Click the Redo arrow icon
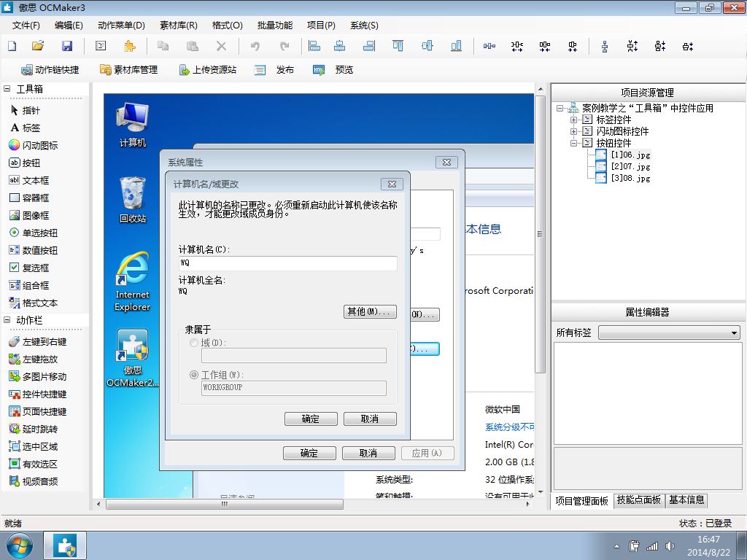 (285, 46)
